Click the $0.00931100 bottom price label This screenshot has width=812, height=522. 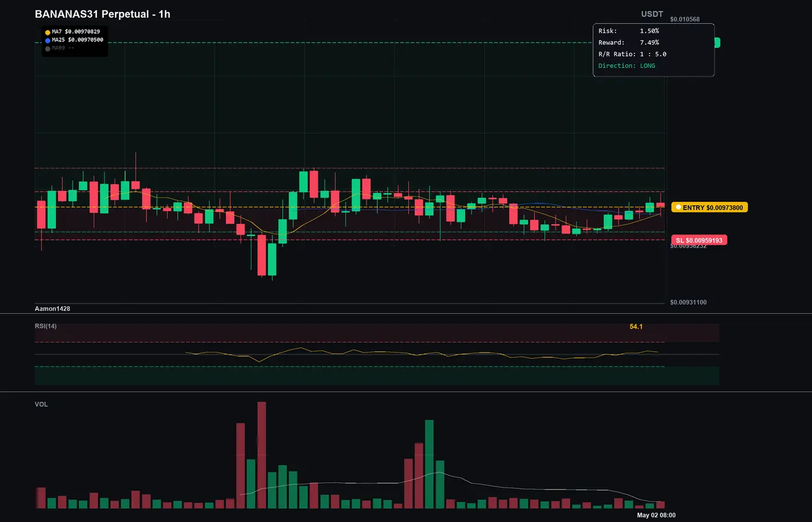pyautogui.click(x=688, y=302)
